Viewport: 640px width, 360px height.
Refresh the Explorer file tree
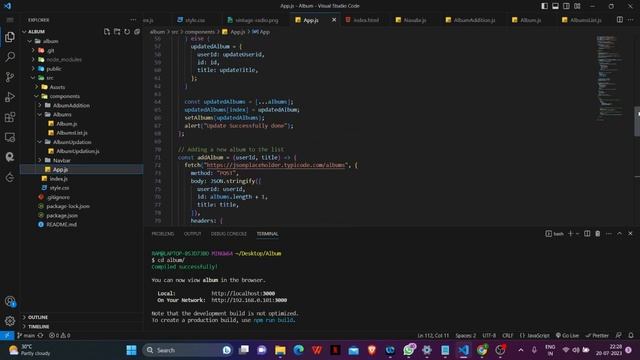[127, 31]
